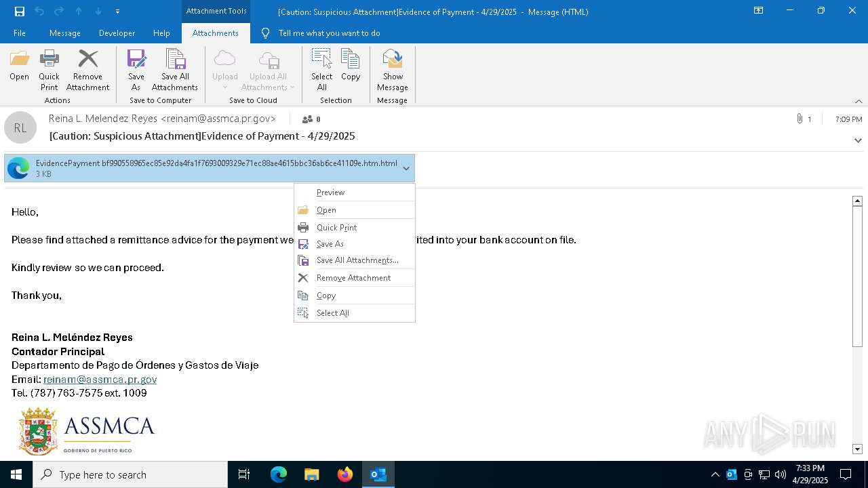Click the volume icon in system tray
Screen dimensions: 868x488
781,474
